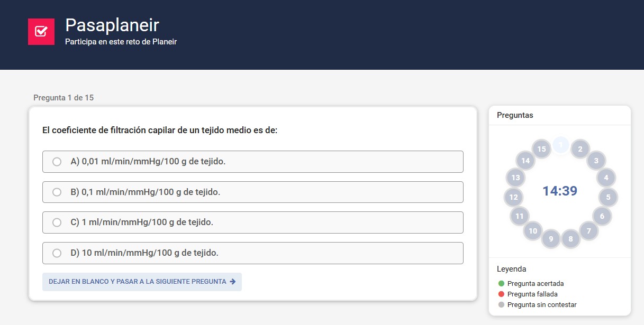Jump to question 15 circle
The image size is (644, 325).
pos(541,149)
